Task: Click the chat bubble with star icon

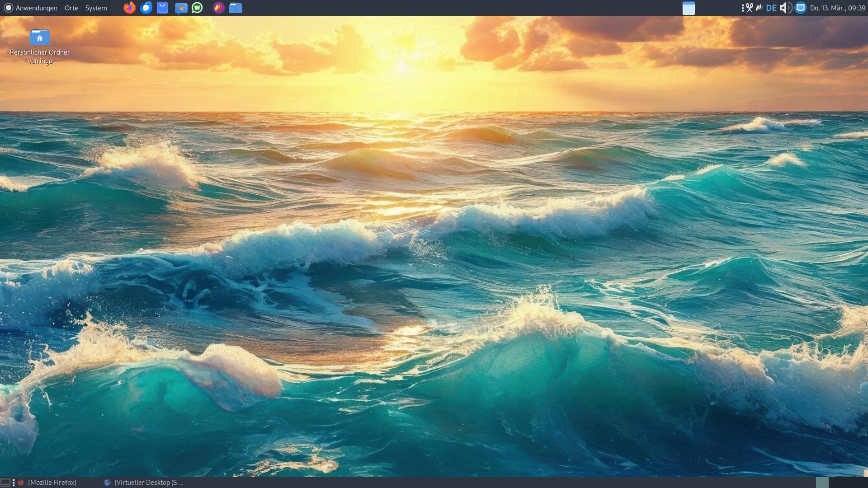Action: (x=181, y=8)
